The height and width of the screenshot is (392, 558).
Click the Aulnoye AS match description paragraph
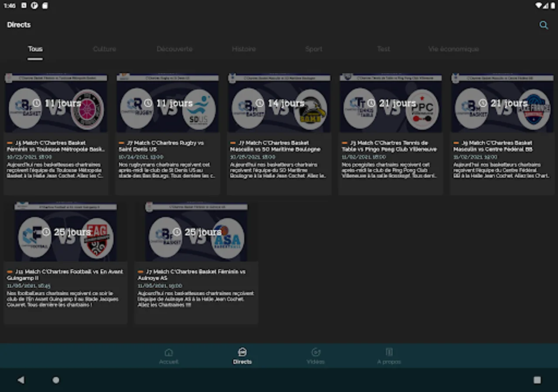click(196, 299)
